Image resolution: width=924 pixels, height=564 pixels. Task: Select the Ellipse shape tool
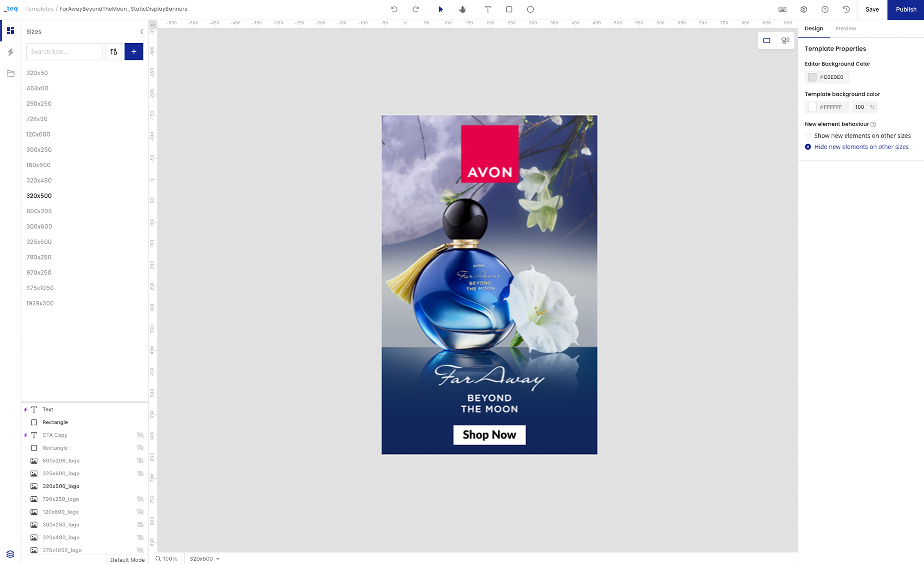[530, 9]
